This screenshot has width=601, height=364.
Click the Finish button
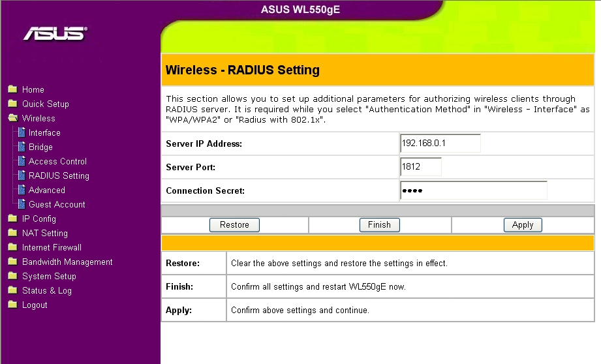(379, 225)
